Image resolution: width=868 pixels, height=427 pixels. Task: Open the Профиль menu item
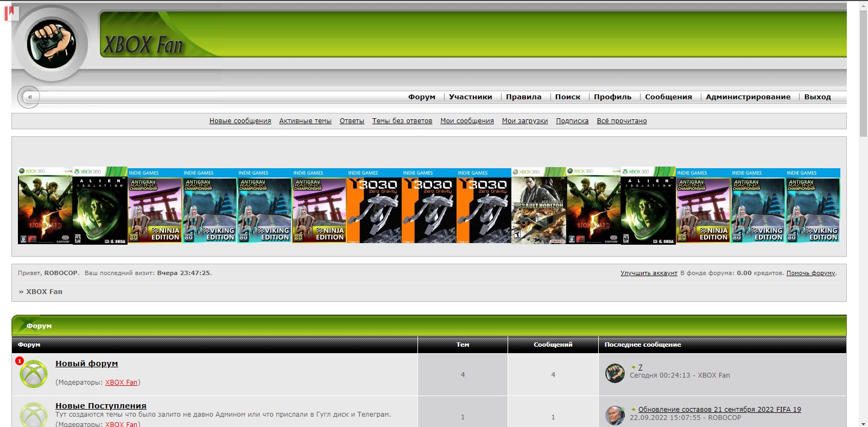(612, 97)
